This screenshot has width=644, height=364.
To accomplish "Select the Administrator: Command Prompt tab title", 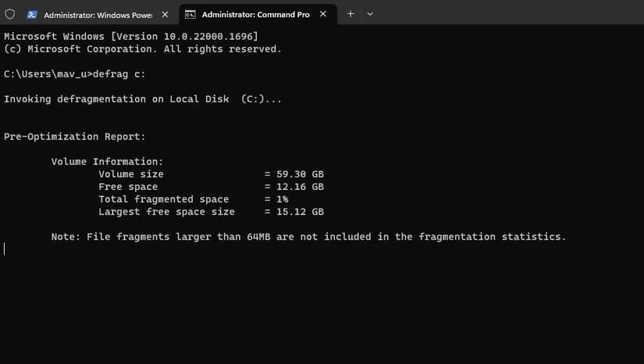I will 255,15.
